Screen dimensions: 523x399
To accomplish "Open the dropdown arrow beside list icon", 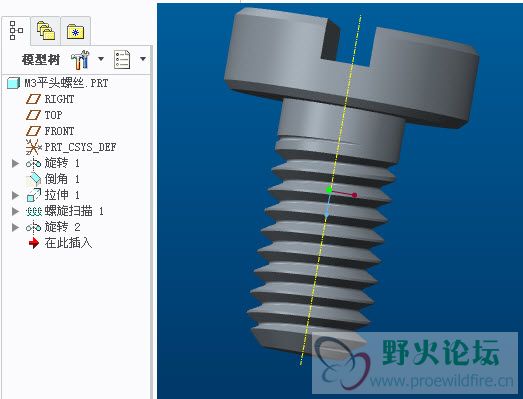I will coord(143,59).
